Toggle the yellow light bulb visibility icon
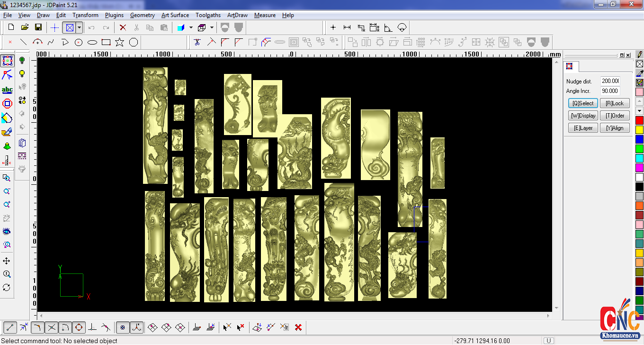 [22, 73]
